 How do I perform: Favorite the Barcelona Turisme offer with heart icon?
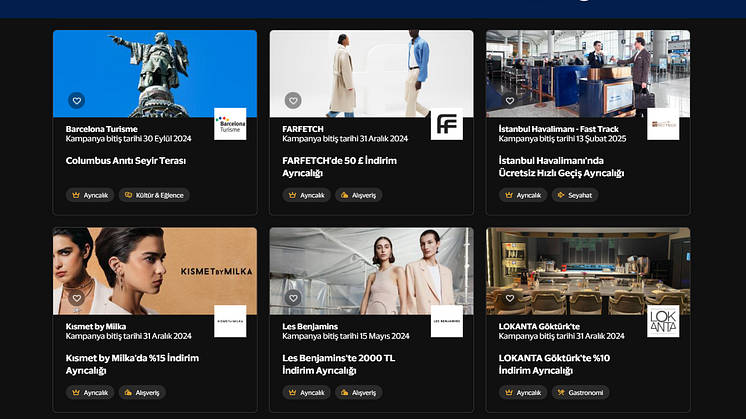click(x=77, y=100)
